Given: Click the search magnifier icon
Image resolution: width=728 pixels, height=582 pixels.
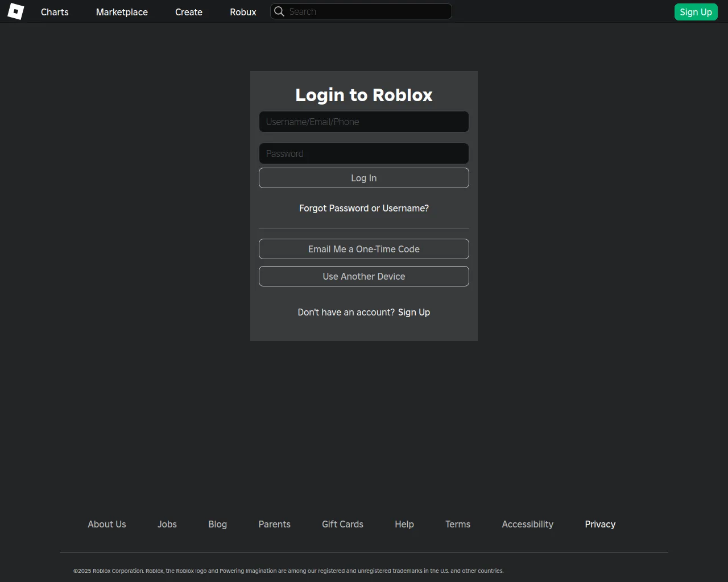Looking at the screenshot, I should coord(279,11).
